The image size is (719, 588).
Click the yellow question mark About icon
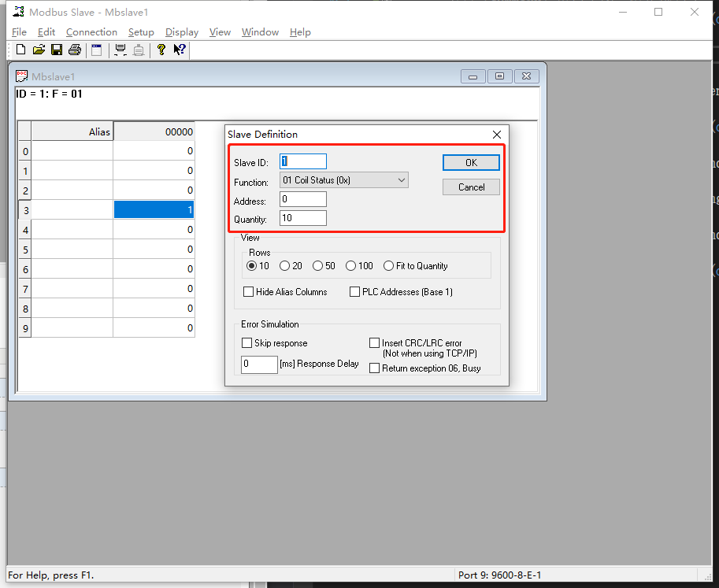(x=161, y=50)
